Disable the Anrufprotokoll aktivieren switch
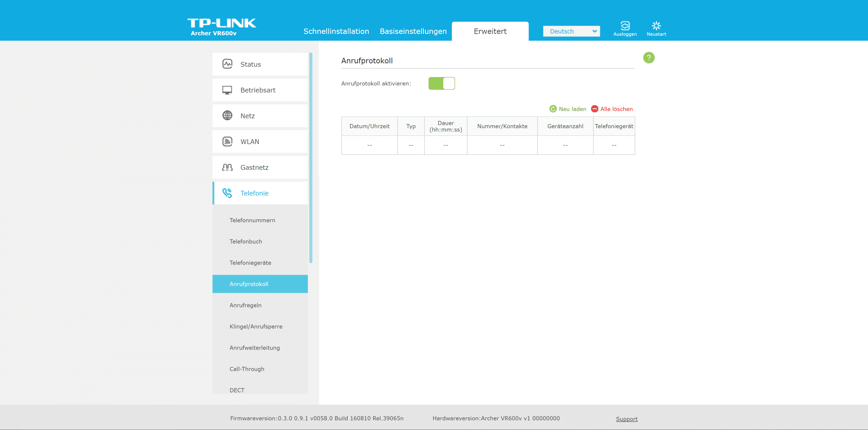This screenshot has width=868, height=430. tap(441, 84)
